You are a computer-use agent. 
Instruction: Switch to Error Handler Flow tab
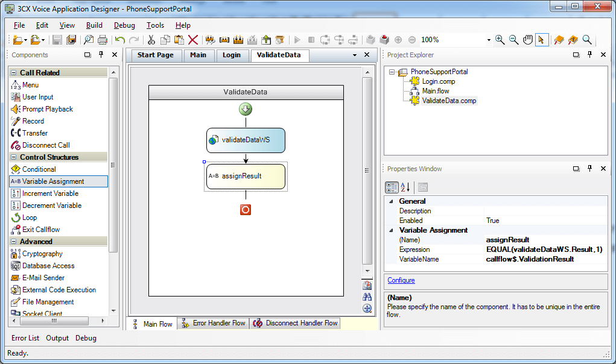point(214,323)
